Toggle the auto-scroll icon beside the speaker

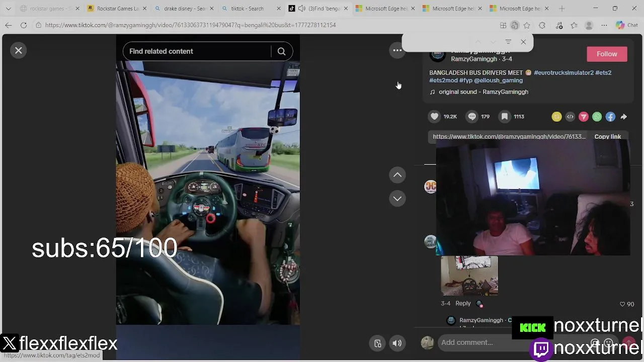[x=377, y=343]
